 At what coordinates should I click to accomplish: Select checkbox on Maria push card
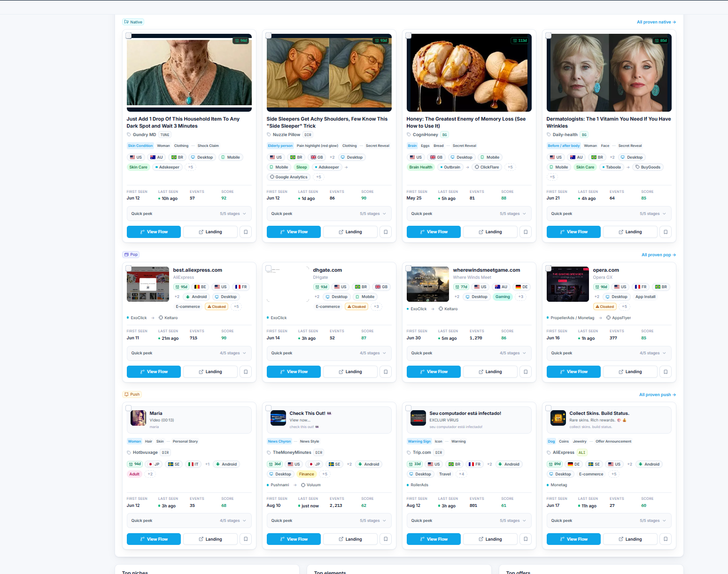129,408
